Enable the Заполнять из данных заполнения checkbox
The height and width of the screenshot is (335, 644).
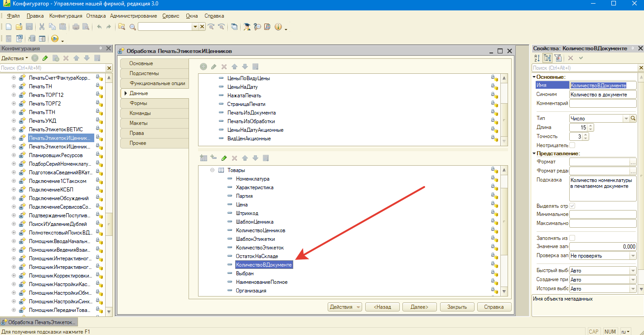[x=572, y=238]
